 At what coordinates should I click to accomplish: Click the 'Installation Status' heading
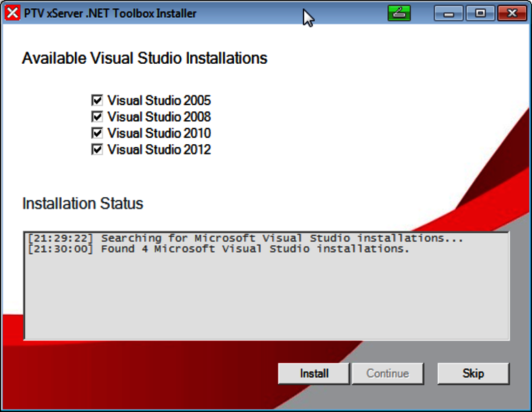pyautogui.click(x=83, y=204)
